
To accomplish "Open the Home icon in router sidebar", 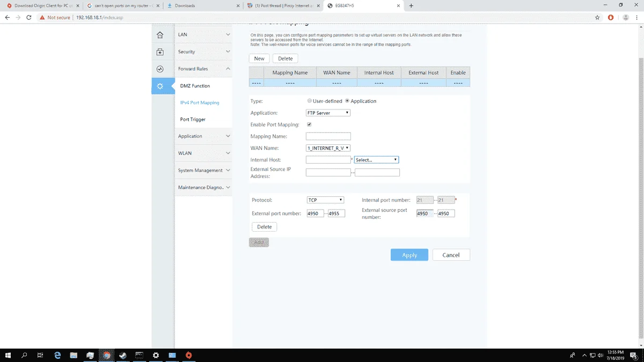I will [x=159, y=35].
